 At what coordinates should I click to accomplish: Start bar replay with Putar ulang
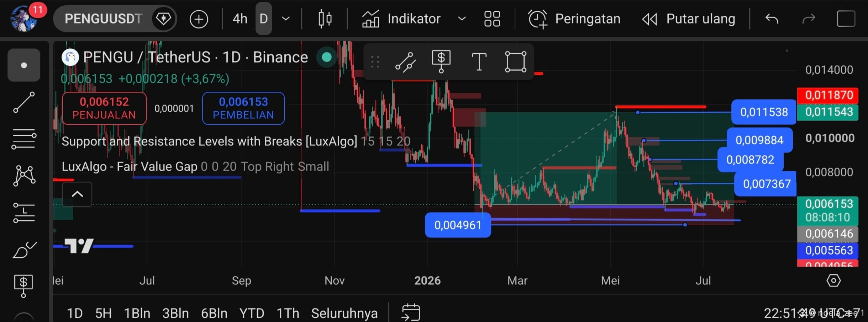(x=688, y=18)
